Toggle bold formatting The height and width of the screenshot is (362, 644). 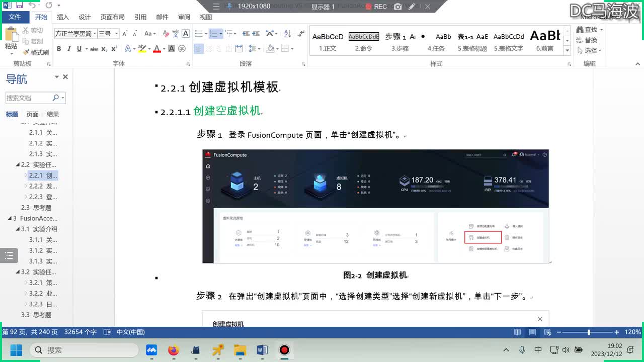point(59,49)
